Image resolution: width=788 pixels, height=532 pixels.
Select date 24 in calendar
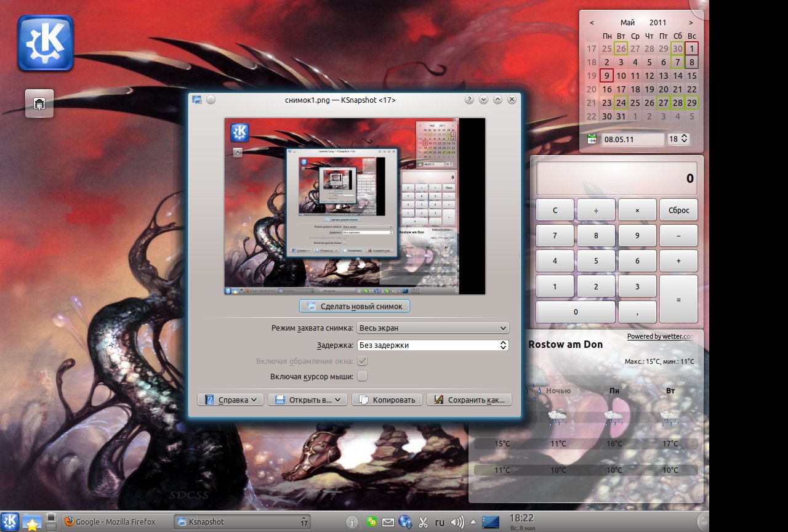pyautogui.click(x=621, y=103)
